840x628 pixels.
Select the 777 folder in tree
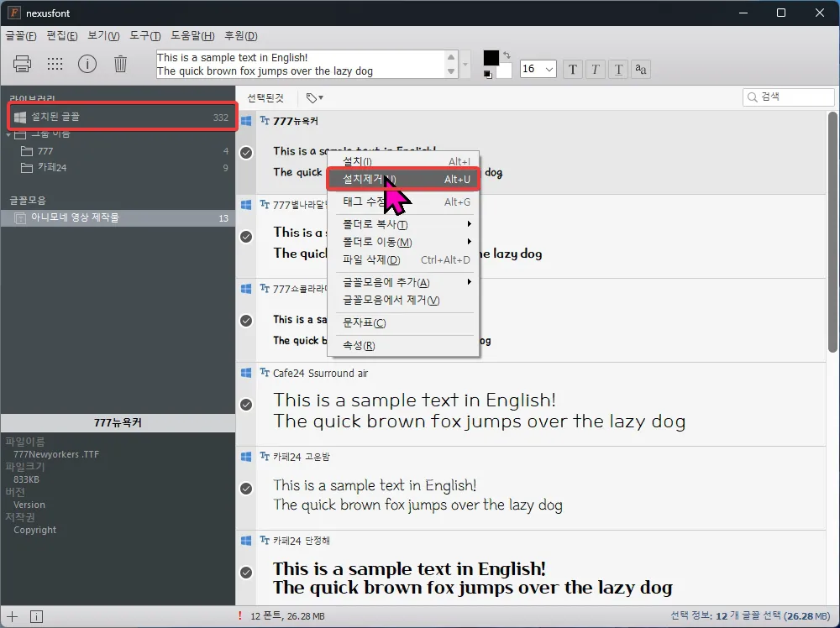coord(118,151)
